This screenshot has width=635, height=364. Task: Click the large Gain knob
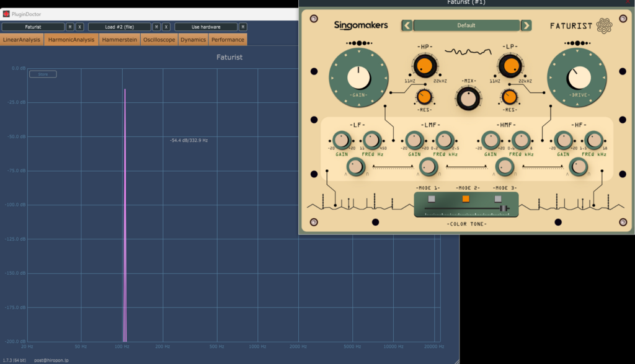click(x=359, y=78)
